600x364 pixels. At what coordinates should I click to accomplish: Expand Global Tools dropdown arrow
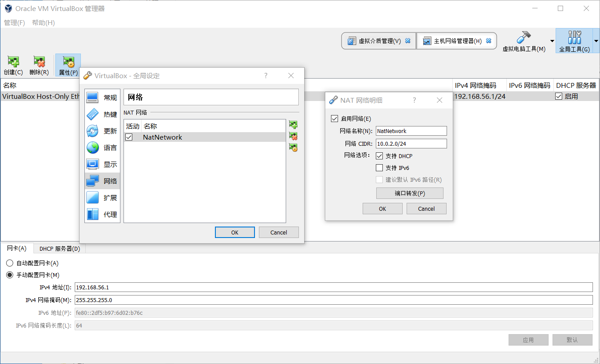596,41
